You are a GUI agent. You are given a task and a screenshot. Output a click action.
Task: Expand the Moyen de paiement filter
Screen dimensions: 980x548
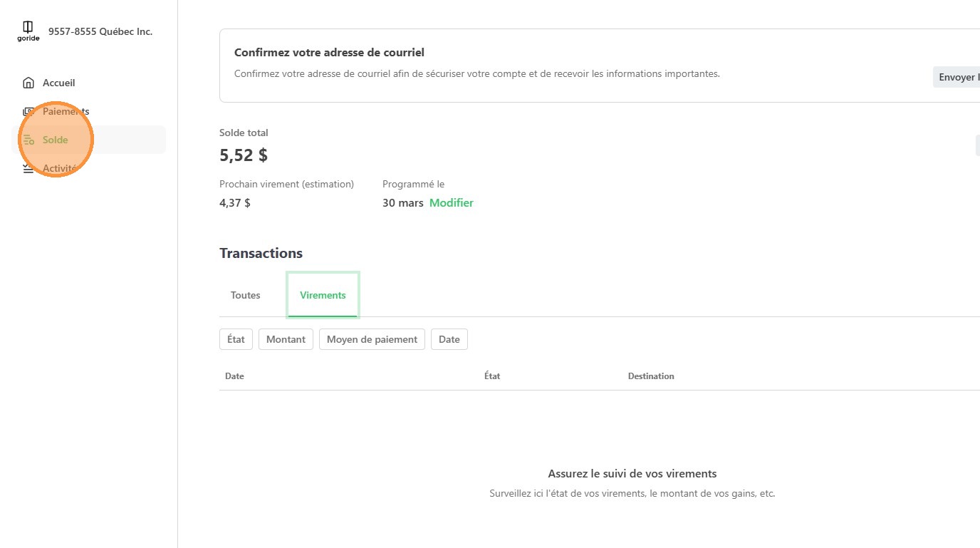point(372,339)
